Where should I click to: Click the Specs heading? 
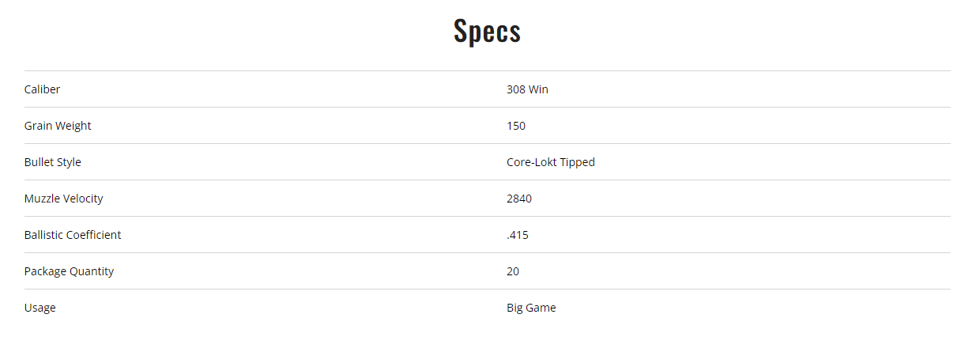click(x=487, y=31)
